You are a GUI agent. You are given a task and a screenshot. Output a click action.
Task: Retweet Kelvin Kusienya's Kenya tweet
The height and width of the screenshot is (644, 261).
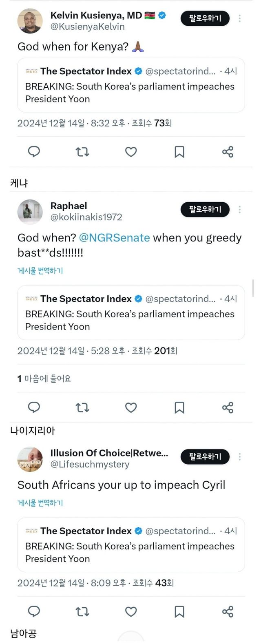click(x=82, y=152)
